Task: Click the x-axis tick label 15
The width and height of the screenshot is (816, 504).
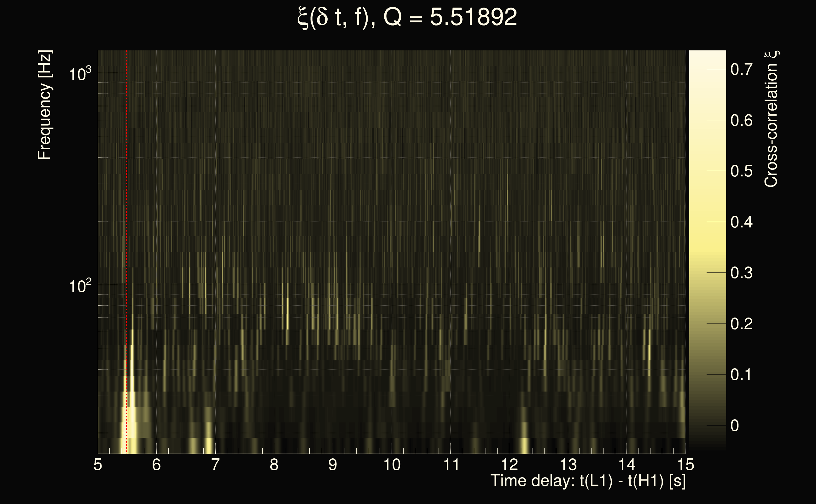Action: point(685,465)
